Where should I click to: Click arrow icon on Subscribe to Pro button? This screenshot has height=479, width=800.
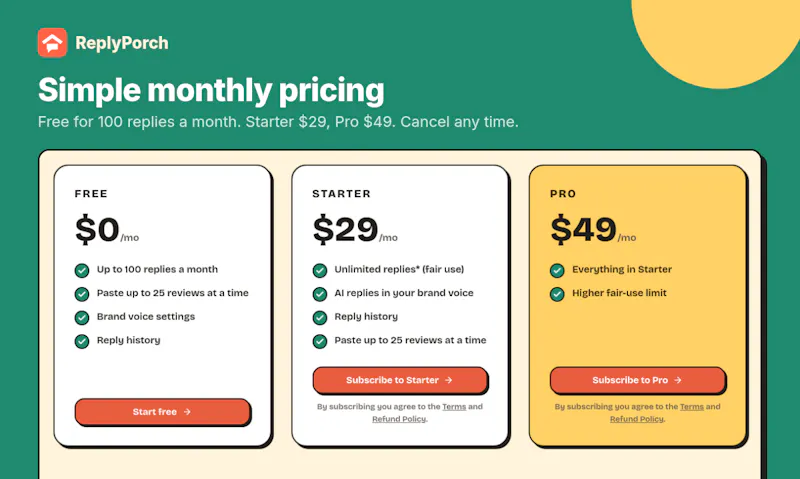(678, 380)
